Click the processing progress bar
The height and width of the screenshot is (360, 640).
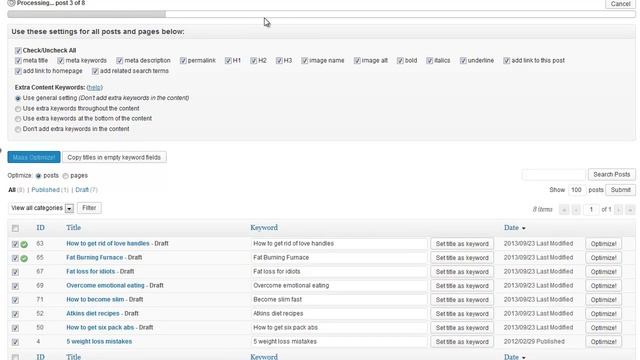click(x=321, y=14)
